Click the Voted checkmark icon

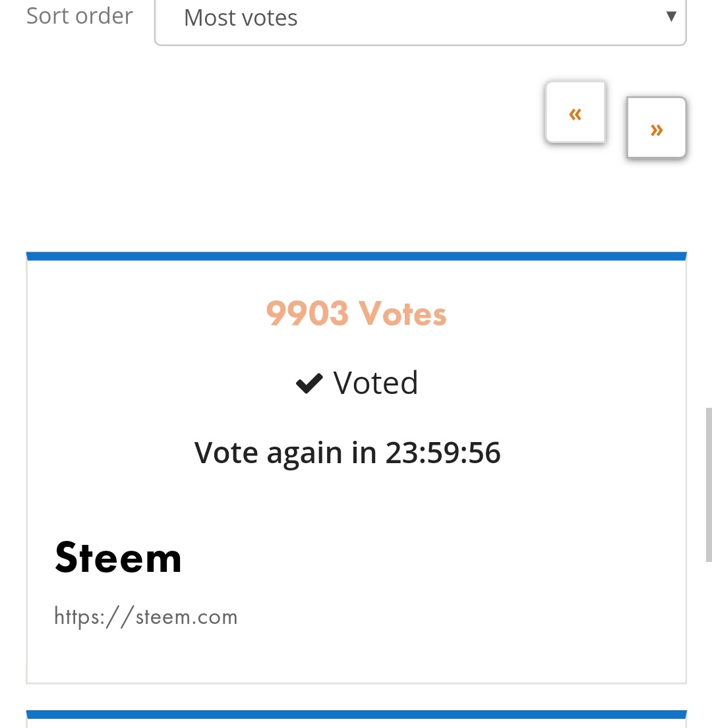(x=309, y=383)
